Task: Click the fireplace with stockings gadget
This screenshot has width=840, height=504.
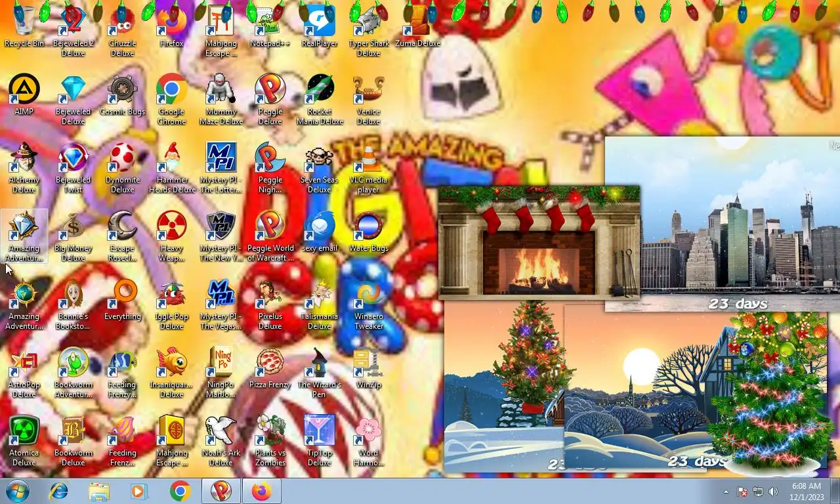Action: coord(539,242)
